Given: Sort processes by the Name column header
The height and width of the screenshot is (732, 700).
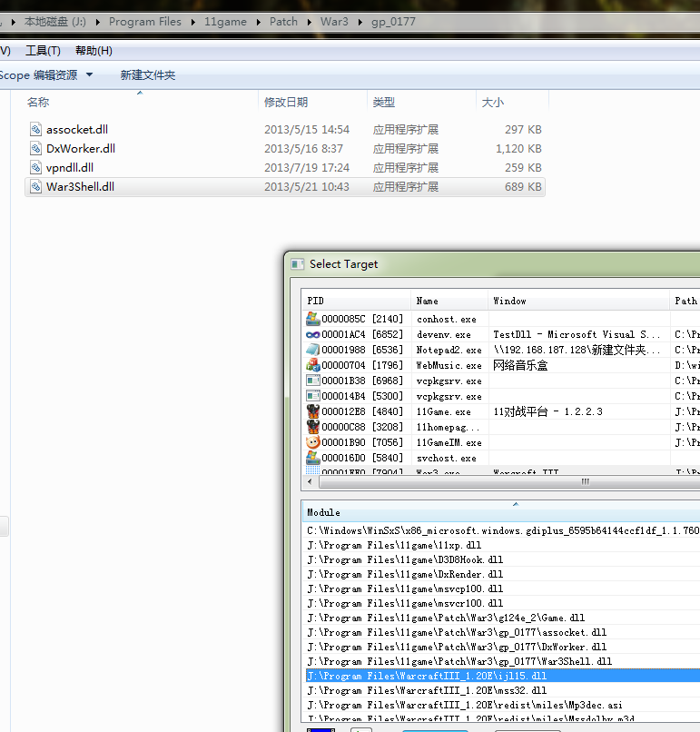Looking at the screenshot, I should point(449,302).
